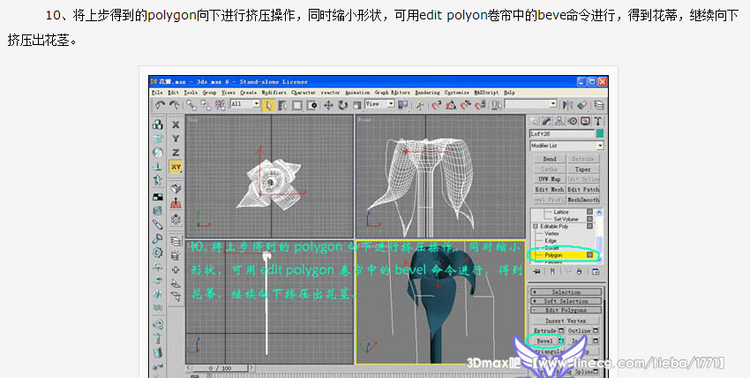Collapse the Editable Poly stack entry
Image resolution: width=750 pixels, height=378 pixels.
536,226
